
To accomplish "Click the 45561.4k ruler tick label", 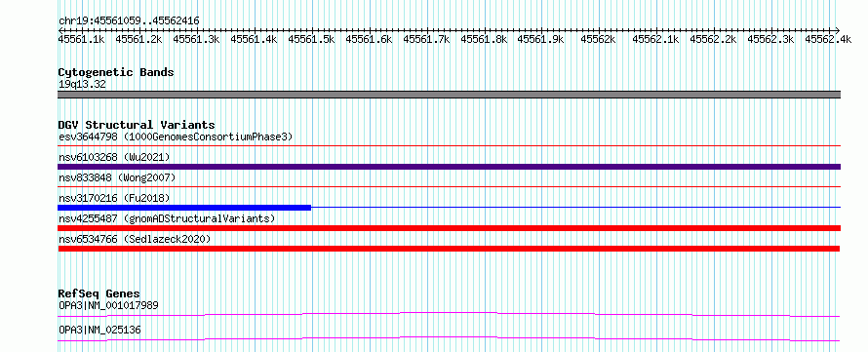I will click(255, 39).
